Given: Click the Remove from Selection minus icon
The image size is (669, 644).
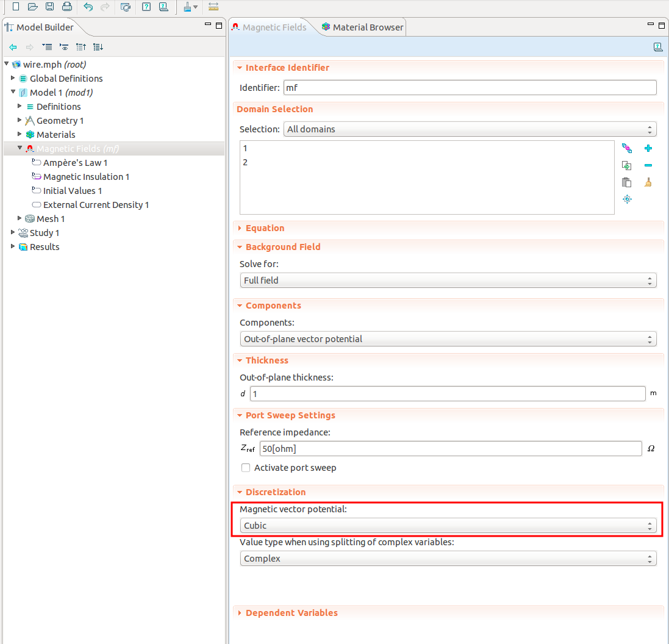Looking at the screenshot, I should point(648,165).
